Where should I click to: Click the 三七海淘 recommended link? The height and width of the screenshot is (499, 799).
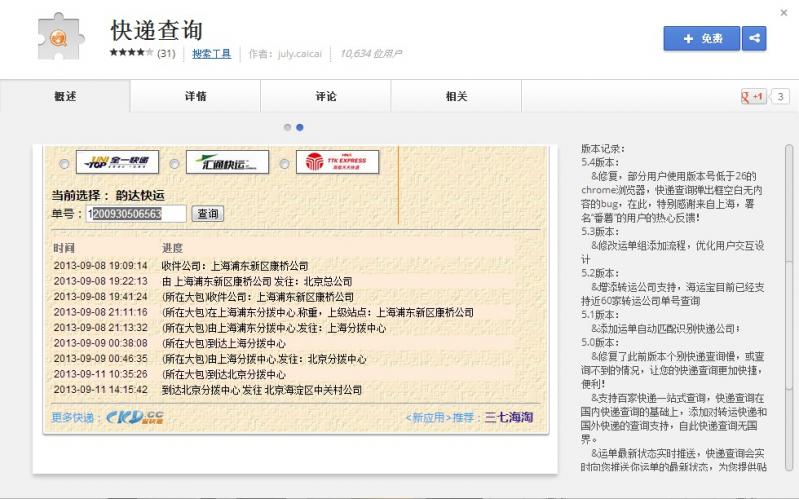click(x=509, y=418)
